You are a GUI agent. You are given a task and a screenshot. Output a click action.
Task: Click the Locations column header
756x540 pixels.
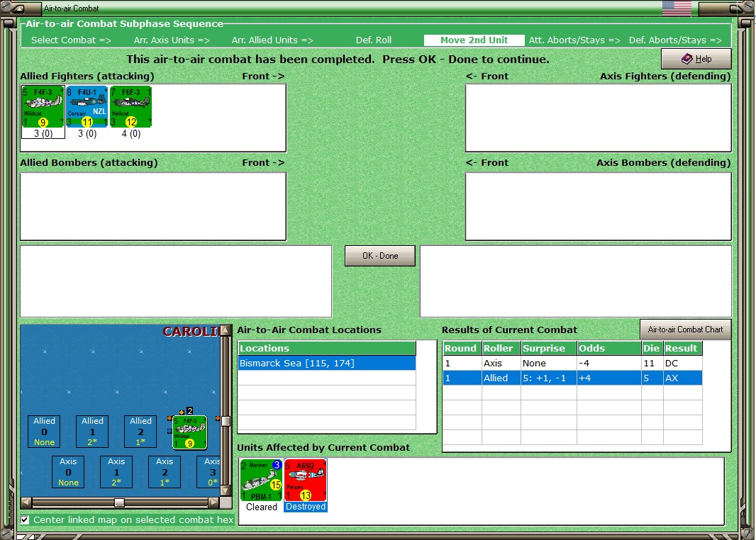tap(327, 348)
